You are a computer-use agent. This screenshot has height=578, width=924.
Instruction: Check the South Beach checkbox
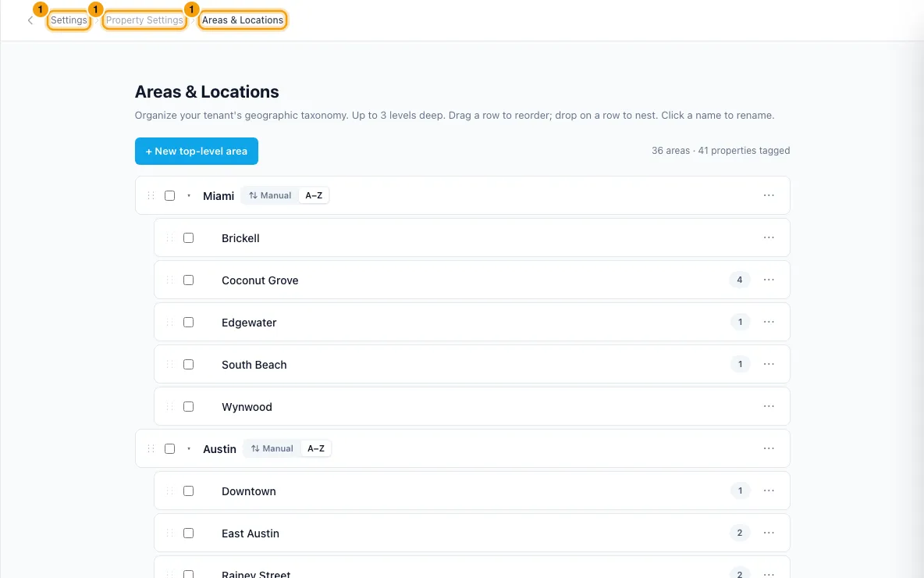[189, 365]
